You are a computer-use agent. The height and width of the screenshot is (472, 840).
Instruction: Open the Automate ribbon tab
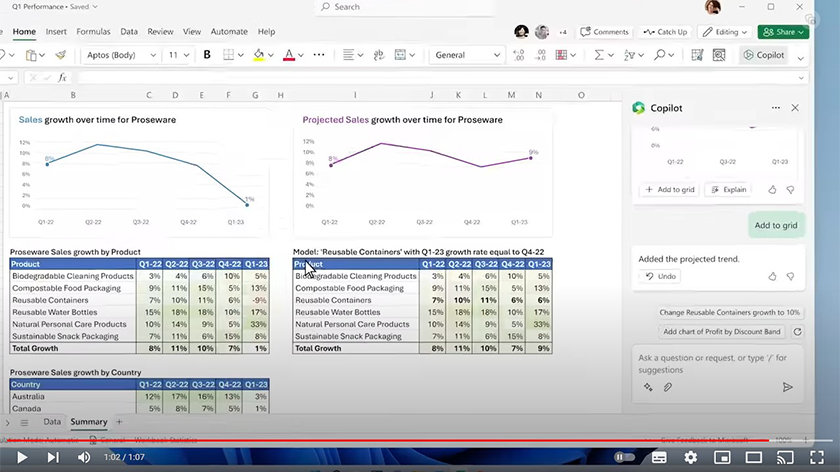pos(229,32)
